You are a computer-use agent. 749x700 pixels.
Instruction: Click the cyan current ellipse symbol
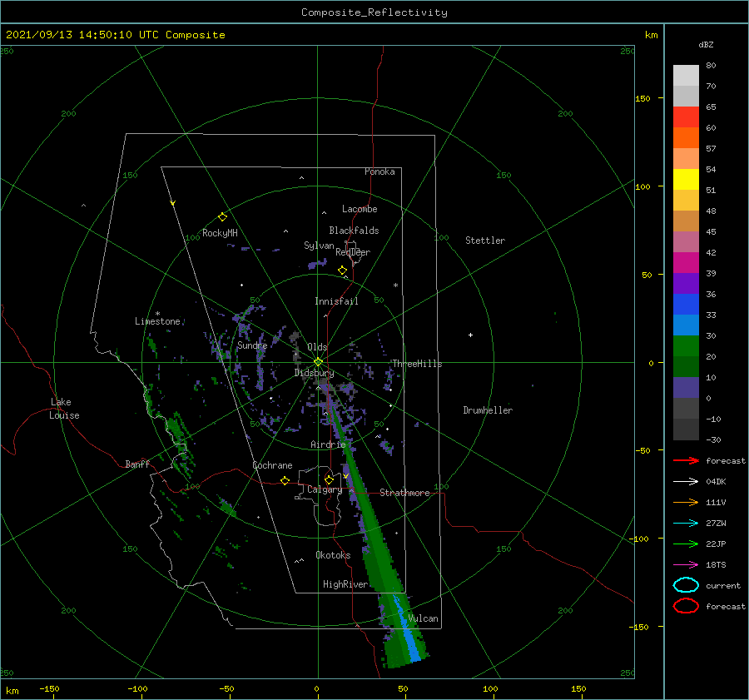click(686, 585)
